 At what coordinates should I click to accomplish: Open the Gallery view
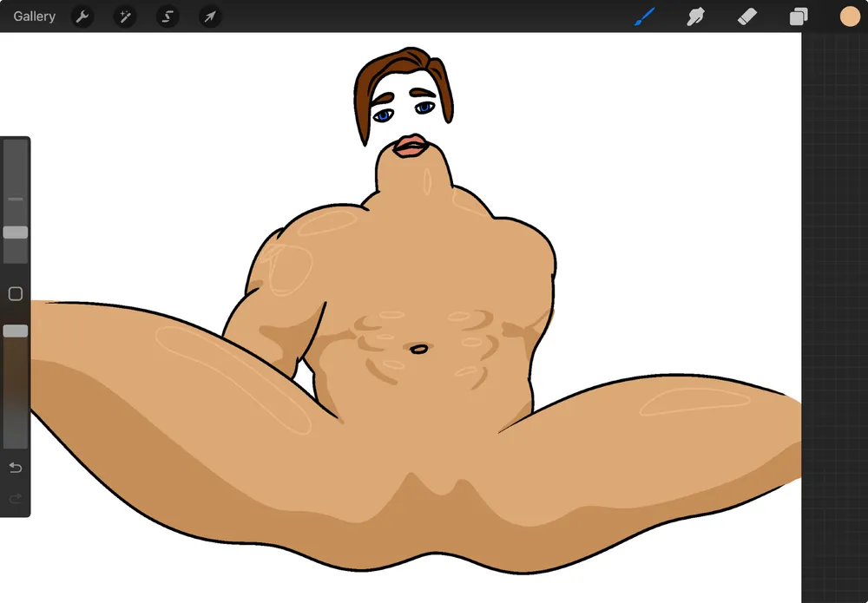pyautogui.click(x=35, y=16)
